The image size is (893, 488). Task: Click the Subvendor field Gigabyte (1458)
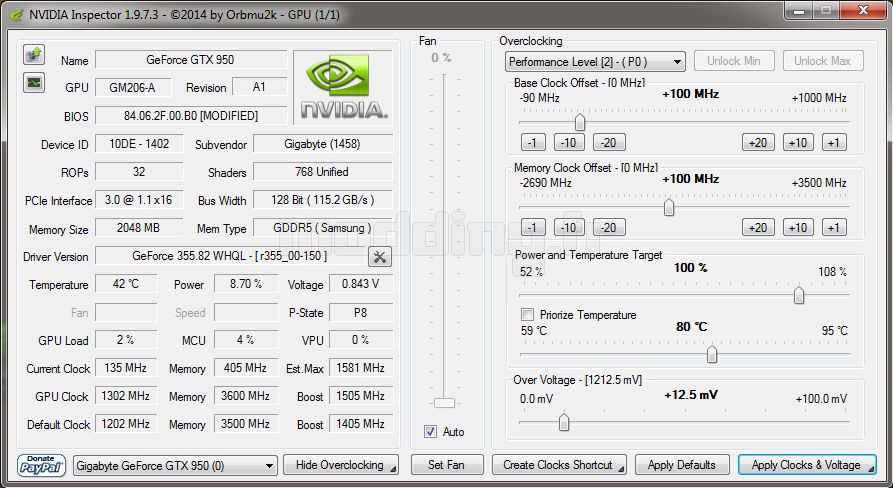(322, 144)
